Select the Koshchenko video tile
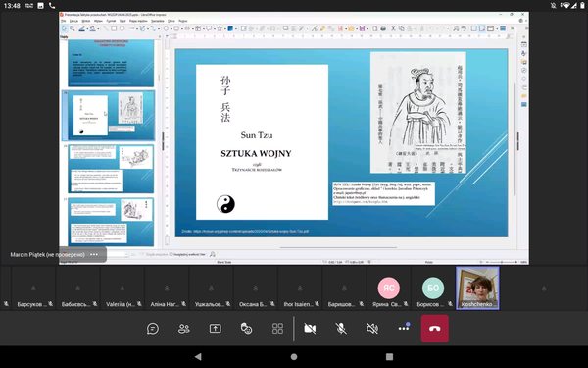 coord(477,289)
